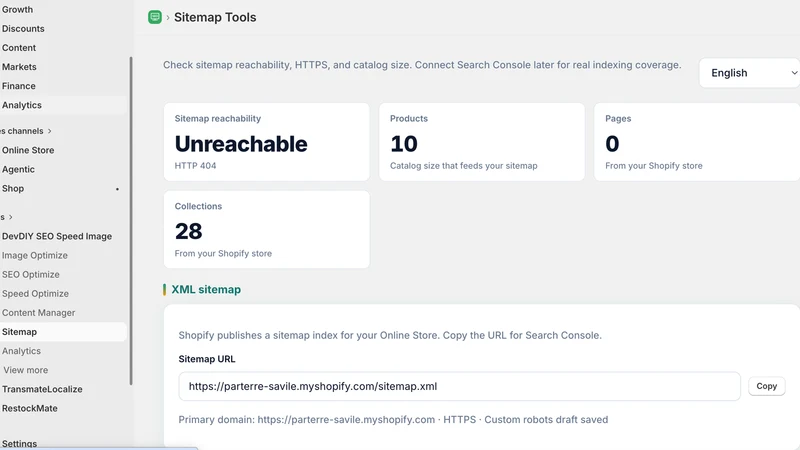800x450 pixels.
Task: Go to Content Manager page
Action: point(38,313)
